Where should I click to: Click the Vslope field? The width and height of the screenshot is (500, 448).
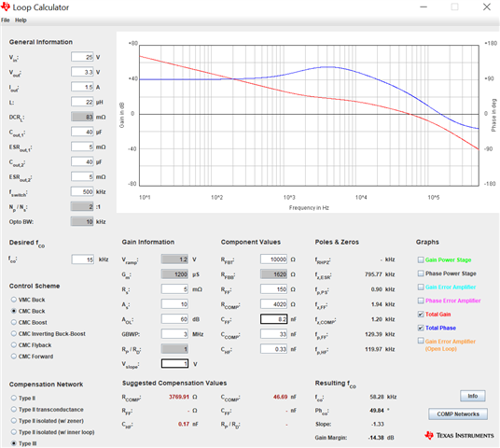pyautogui.click(x=174, y=364)
